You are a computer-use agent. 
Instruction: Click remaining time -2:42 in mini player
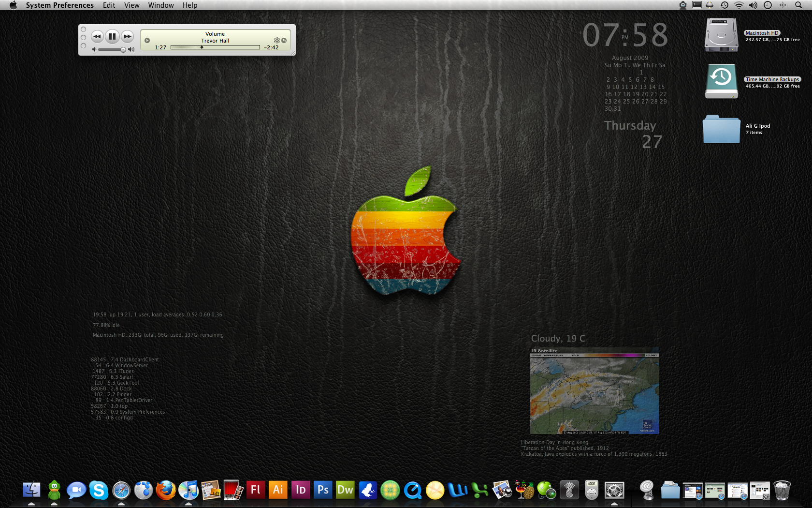(271, 47)
